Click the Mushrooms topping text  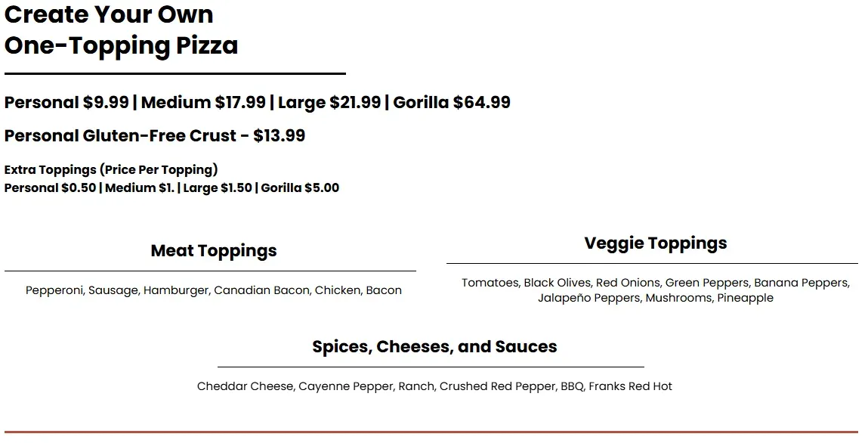click(x=678, y=298)
